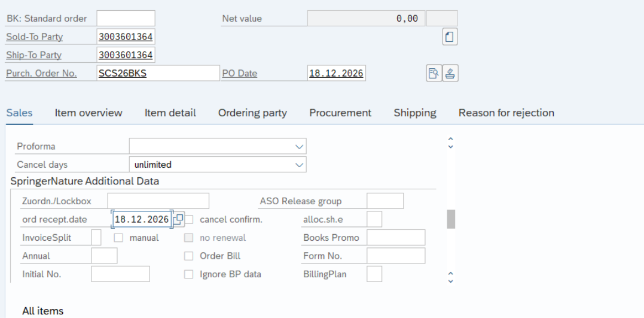Image resolution: width=644 pixels, height=318 pixels.
Task: Click the Annual input field
Action: pyautogui.click(x=104, y=256)
